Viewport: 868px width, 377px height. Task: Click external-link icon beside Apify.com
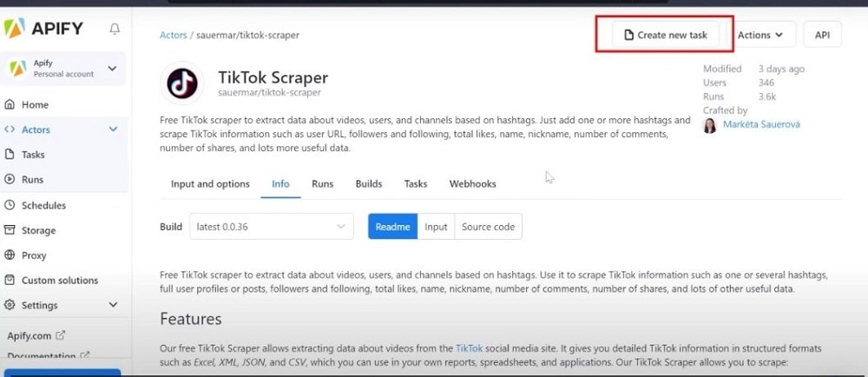[x=61, y=335]
